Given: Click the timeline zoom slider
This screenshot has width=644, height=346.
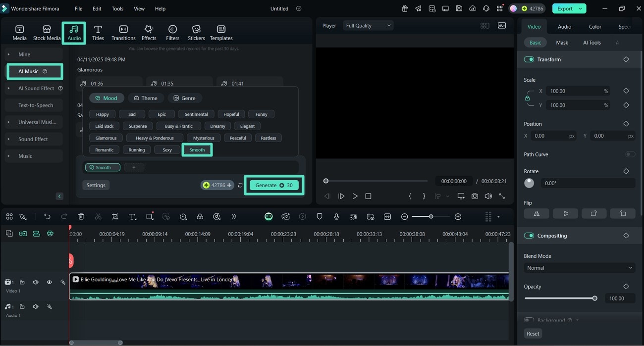Looking at the screenshot, I should point(431,217).
